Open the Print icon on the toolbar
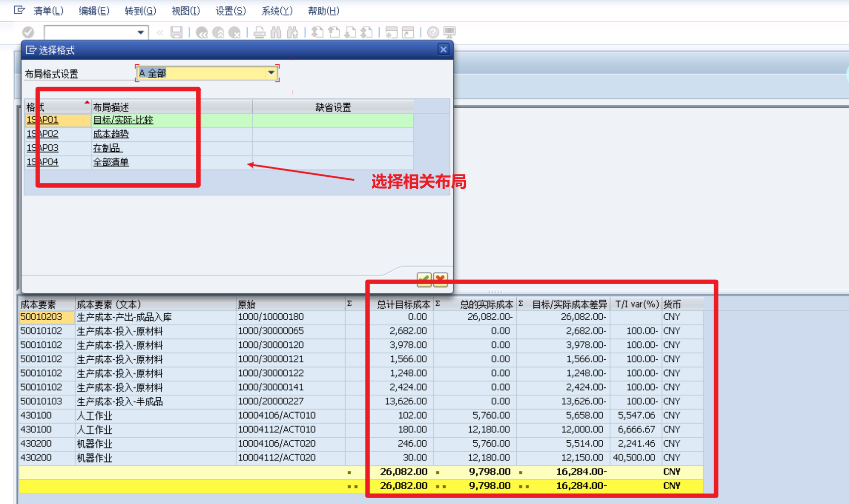Image resolution: width=849 pixels, height=504 pixels. tap(259, 33)
